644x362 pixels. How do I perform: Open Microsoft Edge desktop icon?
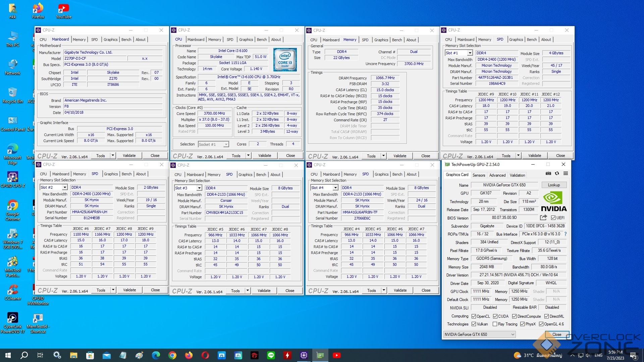pos(13,154)
